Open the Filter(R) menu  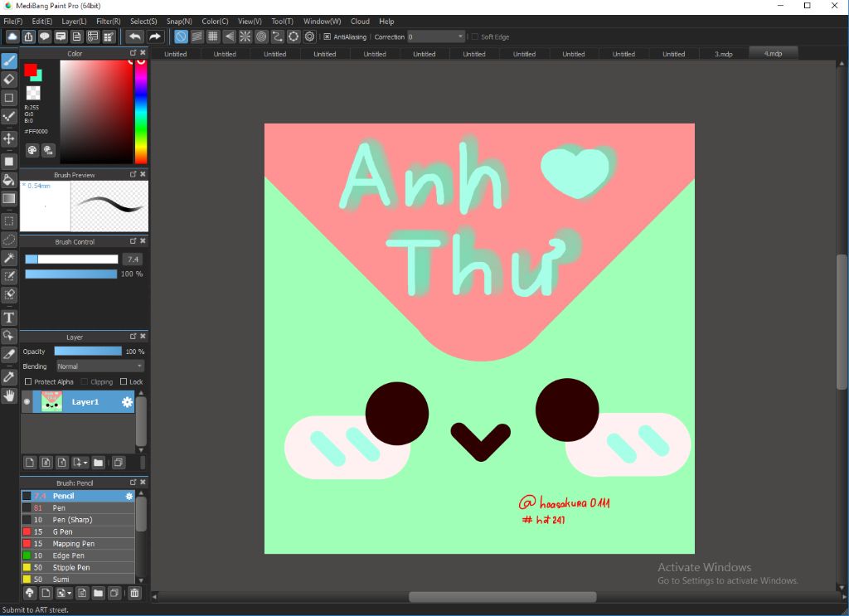click(x=109, y=21)
